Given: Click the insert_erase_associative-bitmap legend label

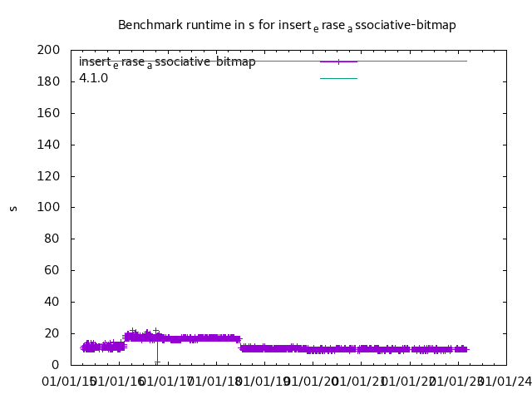Looking at the screenshot, I should (x=167, y=62).
